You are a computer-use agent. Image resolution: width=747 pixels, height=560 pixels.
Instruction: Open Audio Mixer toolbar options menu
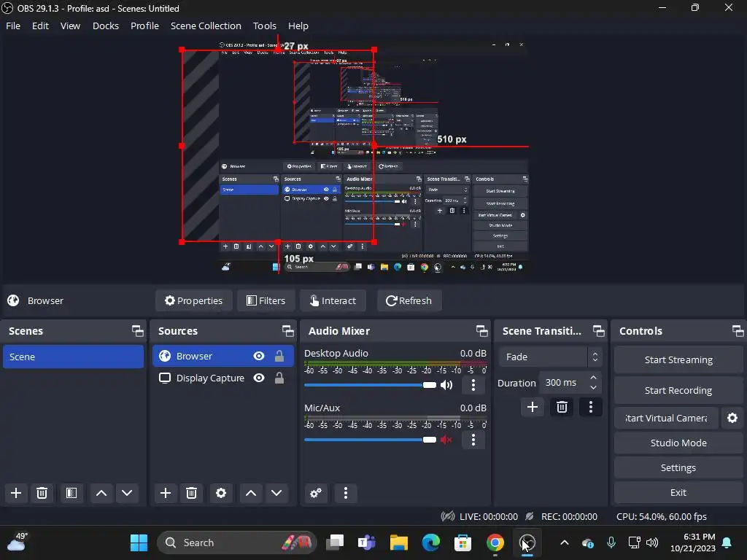pyautogui.click(x=346, y=493)
